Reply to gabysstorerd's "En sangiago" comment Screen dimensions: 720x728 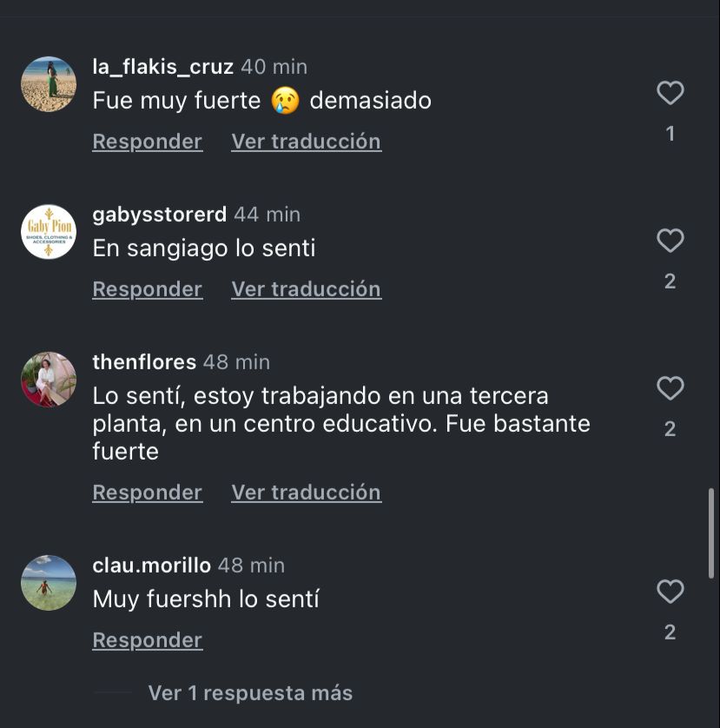click(147, 289)
